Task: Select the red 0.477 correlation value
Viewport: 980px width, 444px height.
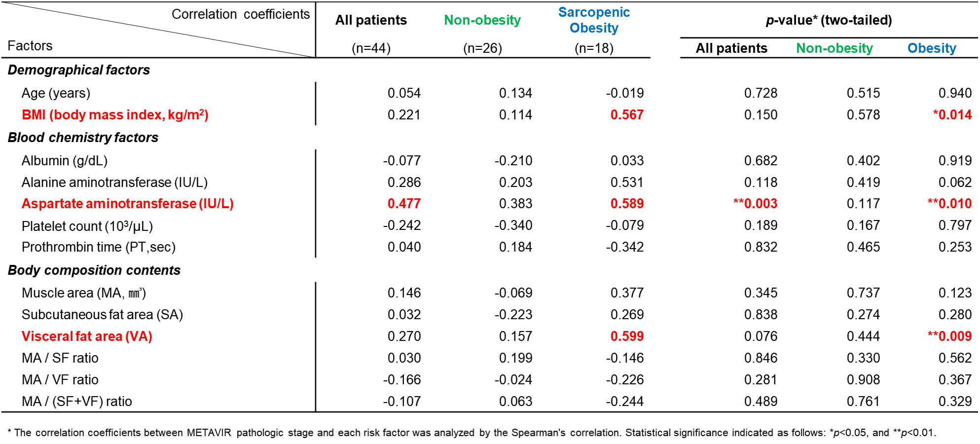Action: pos(404,204)
